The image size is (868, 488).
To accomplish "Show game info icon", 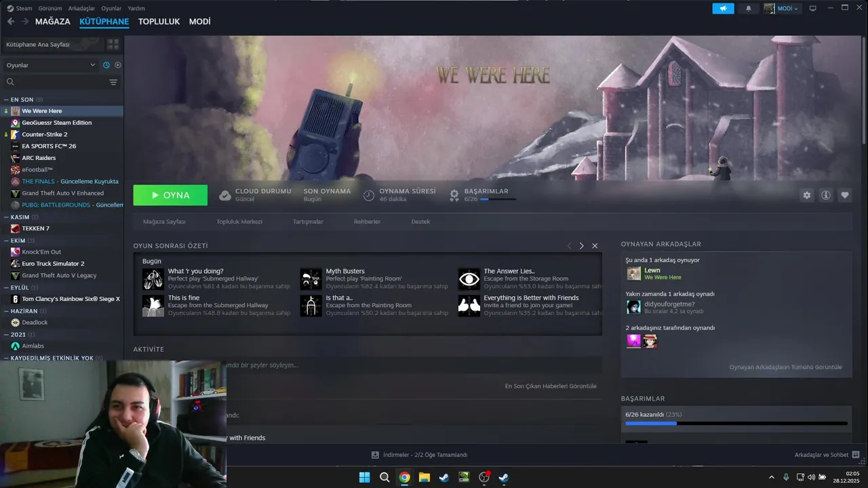I will [826, 195].
